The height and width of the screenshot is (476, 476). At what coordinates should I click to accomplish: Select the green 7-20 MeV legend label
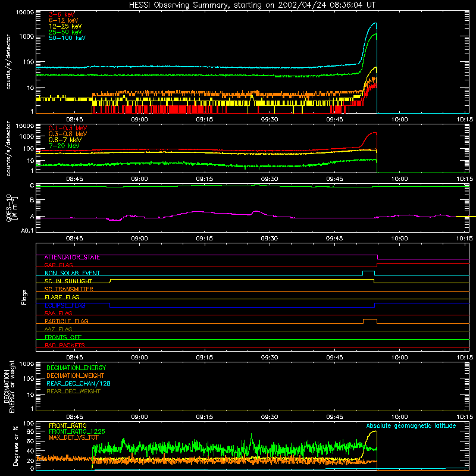[x=64, y=146]
